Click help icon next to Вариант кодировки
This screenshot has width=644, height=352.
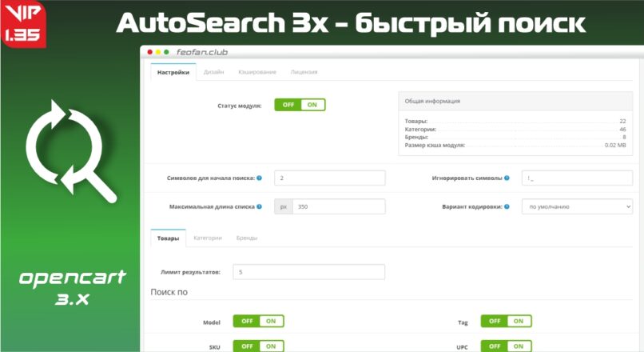pos(507,206)
